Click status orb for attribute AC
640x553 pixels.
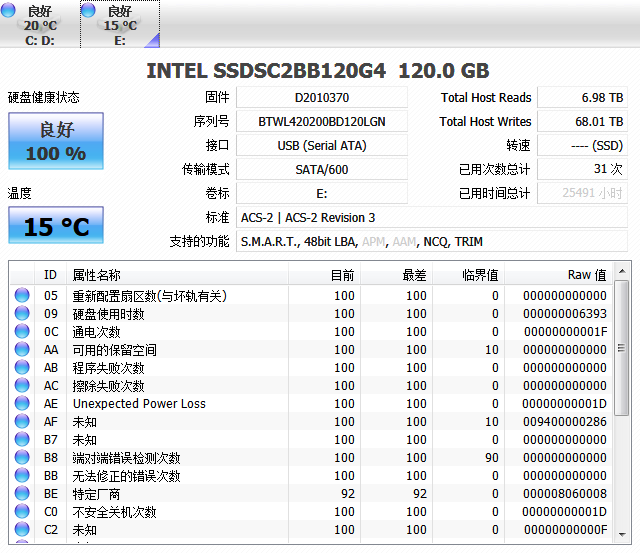click(x=22, y=385)
